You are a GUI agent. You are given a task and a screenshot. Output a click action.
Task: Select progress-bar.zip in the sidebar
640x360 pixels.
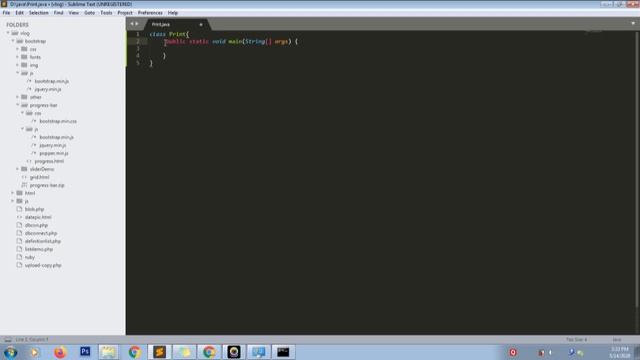click(x=47, y=185)
